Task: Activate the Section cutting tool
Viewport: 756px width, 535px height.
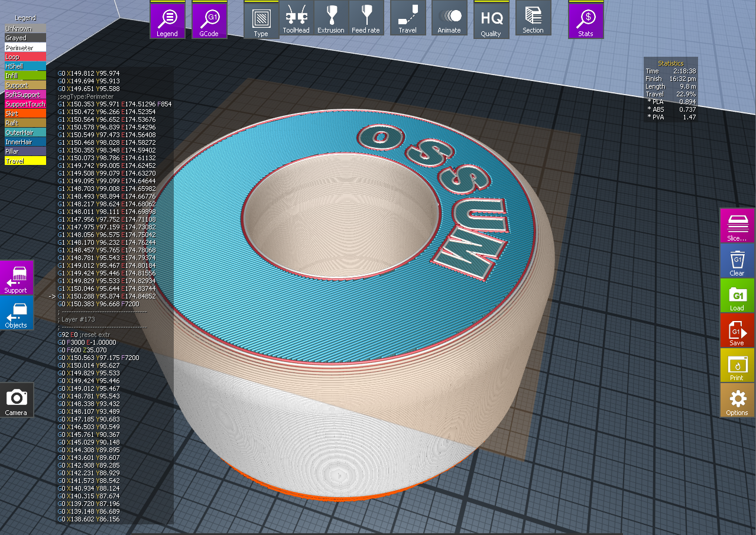Action: coord(533,18)
